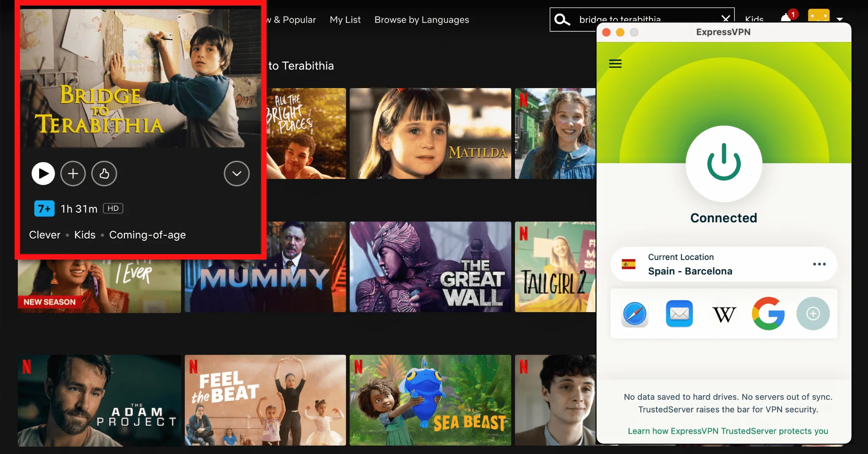Viewport: 868px width, 454px height.
Task: Rate Bridge to Terabithia with thumbs up
Action: click(104, 174)
